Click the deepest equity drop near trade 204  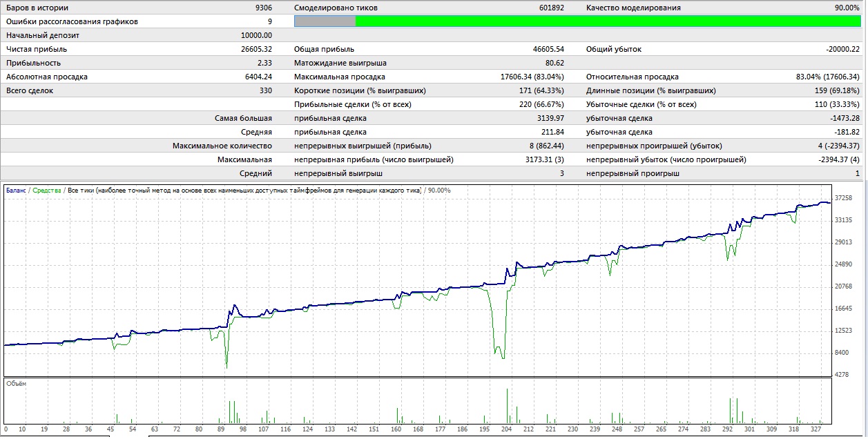[x=503, y=358]
